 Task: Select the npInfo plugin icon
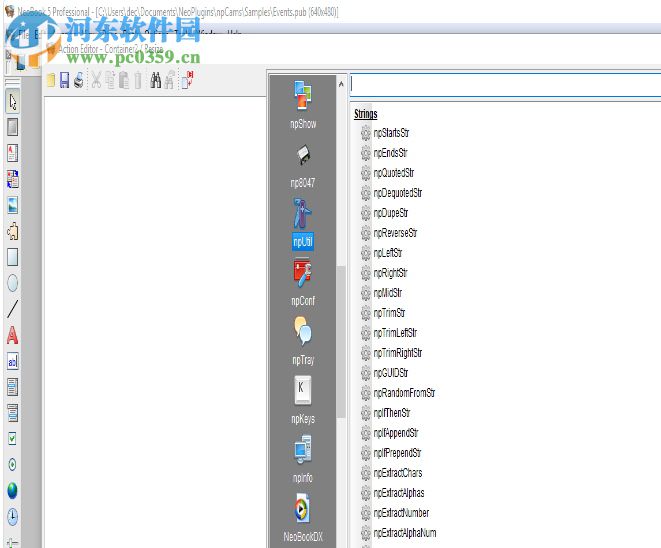pos(303,449)
